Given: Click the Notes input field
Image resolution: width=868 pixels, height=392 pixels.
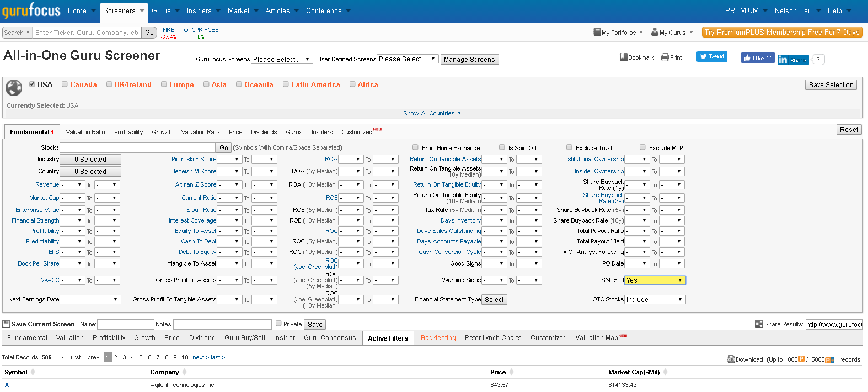Looking at the screenshot, I should (223, 324).
